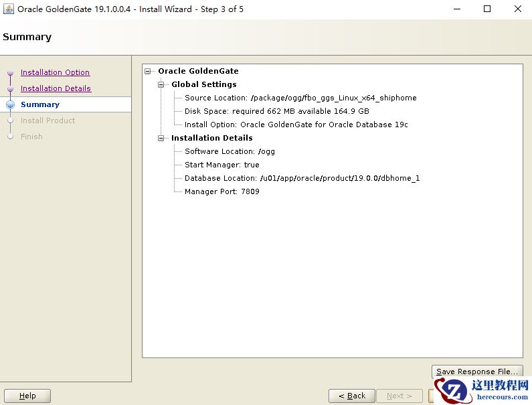Collapse the Oracle GoldenGate tree root

click(148, 71)
